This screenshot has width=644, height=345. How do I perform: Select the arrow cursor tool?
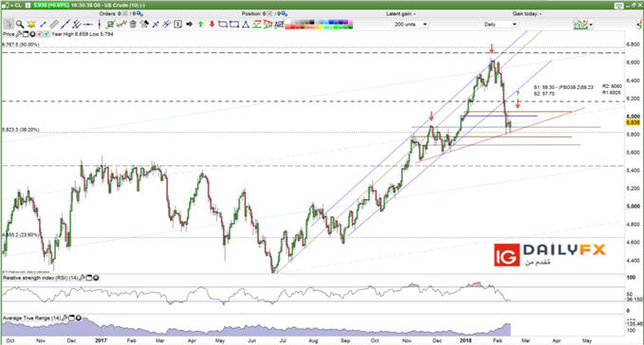pos(9,25)
